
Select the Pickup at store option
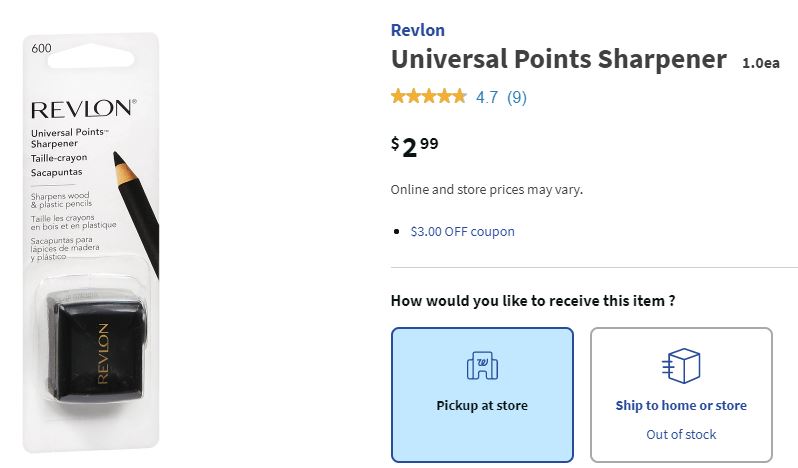[x=482, y=395]
